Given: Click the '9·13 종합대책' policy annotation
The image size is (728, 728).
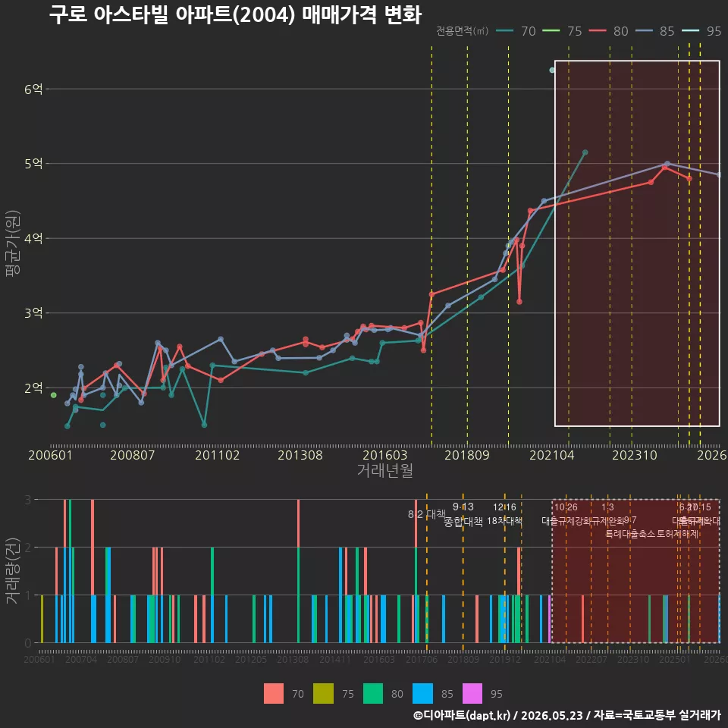Looking at the screenshot, I should click(463, 514).
